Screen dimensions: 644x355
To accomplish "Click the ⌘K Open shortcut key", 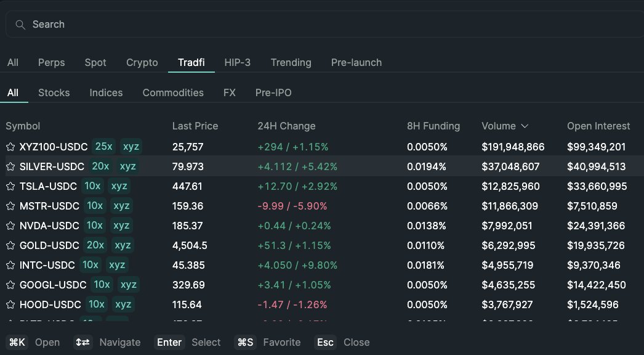I will (x=17, y=342).
